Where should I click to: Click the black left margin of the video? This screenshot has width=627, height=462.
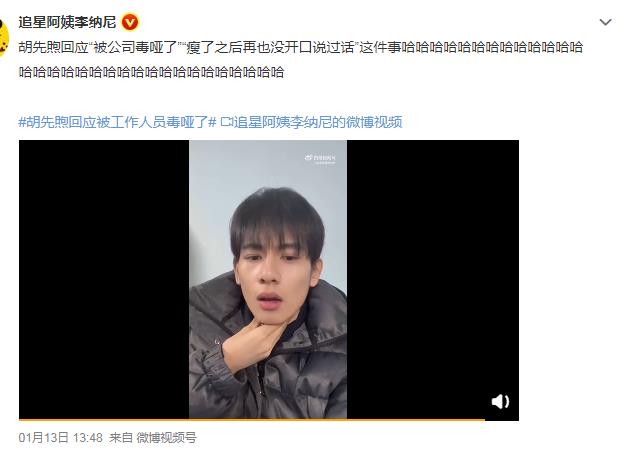(x=104, y=279)
